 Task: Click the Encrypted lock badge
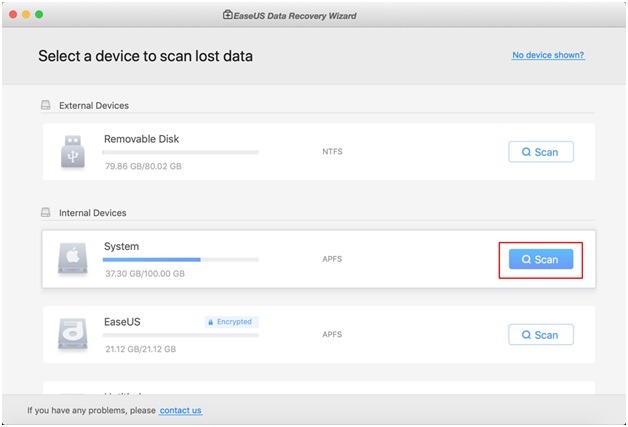click(231, 322)
